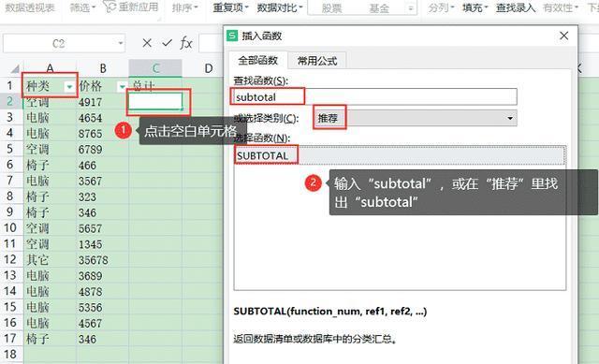Select row 18 header

click(10, 354)
